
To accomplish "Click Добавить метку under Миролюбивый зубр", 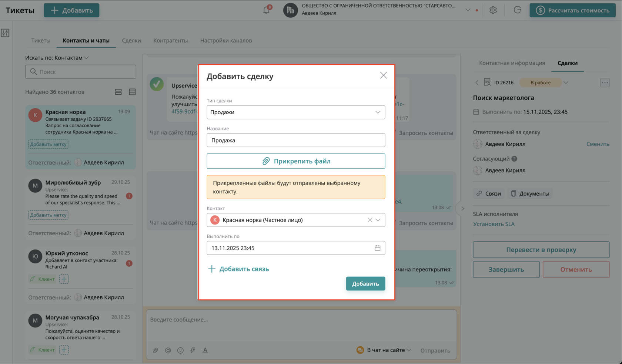I will [49, 215].
